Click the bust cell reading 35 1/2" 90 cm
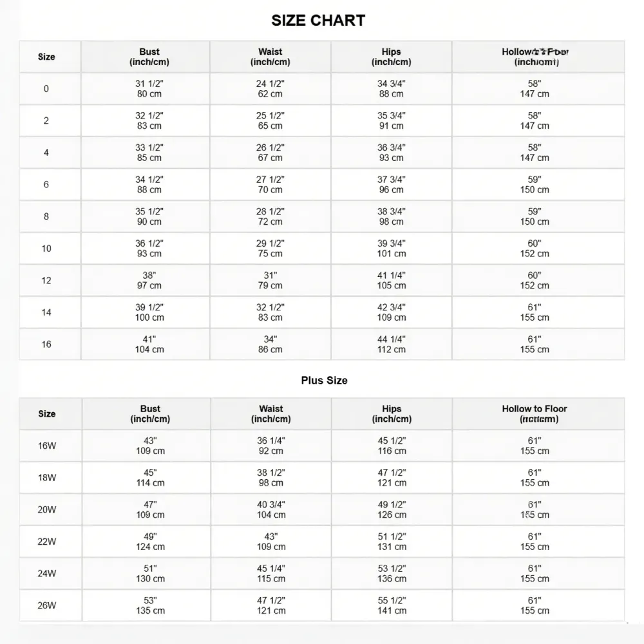 pos(149,216)
